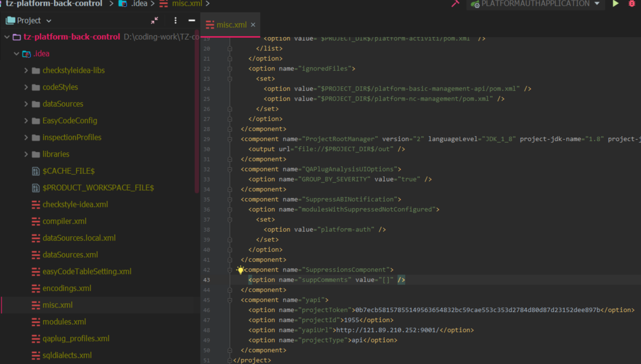Click the .idea folder icon in tree
The image size is (641, 364).
(26, 54)
